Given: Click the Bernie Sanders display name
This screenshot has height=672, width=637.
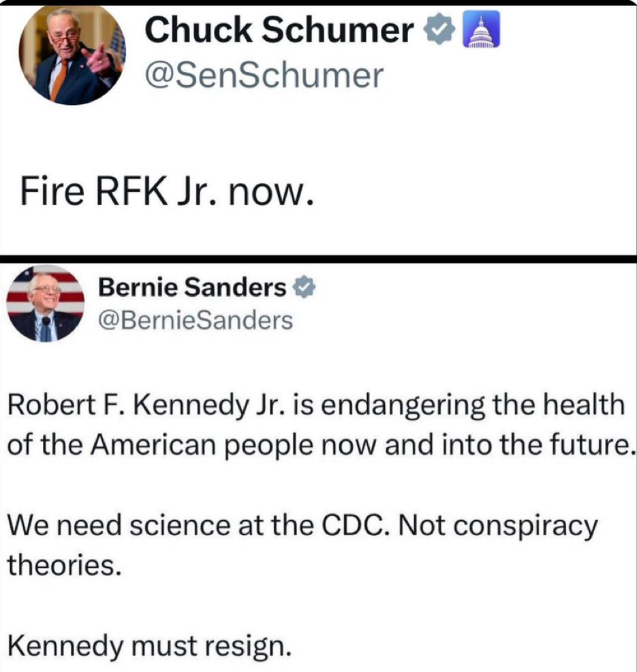Looking at the screenshot, I should pyautogui.click(x=192, y=289).
